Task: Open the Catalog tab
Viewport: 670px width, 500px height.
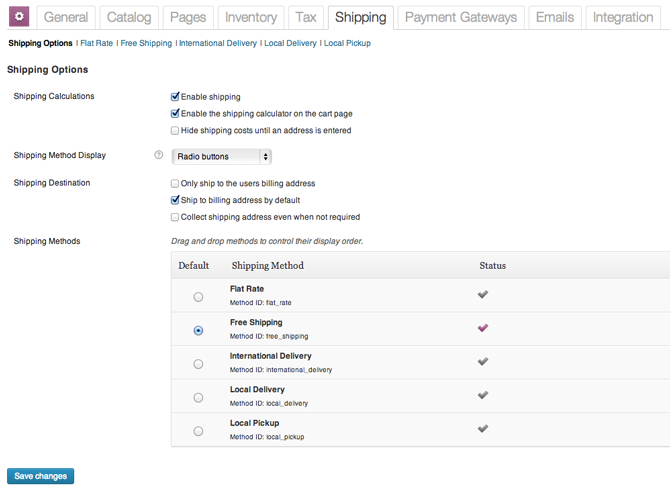Action: coord(129,17)
